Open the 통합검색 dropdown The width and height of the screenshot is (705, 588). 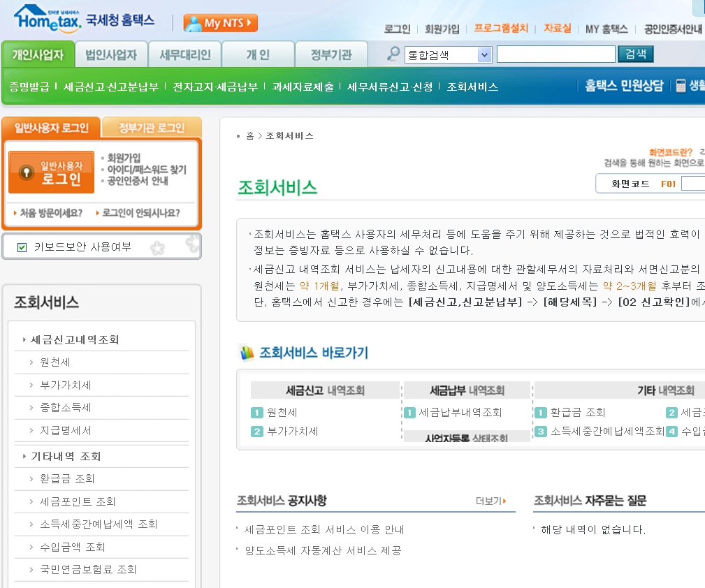tap(484, 54)
